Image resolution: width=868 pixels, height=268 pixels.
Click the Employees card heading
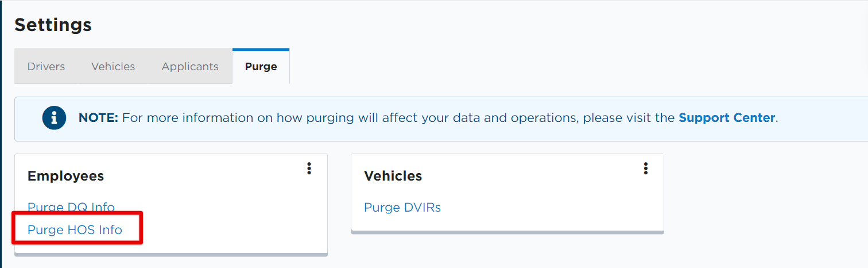[x=65, y=176]
